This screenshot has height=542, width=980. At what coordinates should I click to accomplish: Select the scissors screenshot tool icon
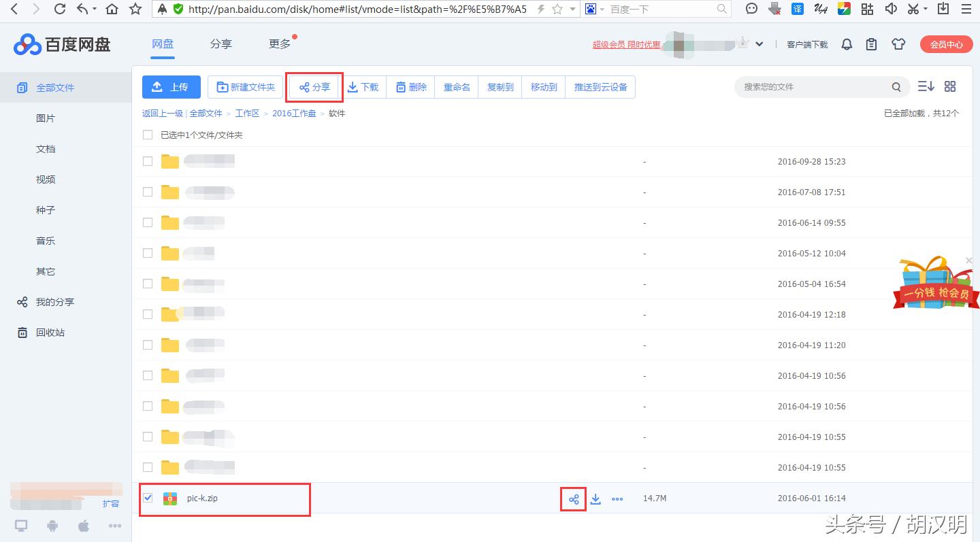[x=914, y=9]
